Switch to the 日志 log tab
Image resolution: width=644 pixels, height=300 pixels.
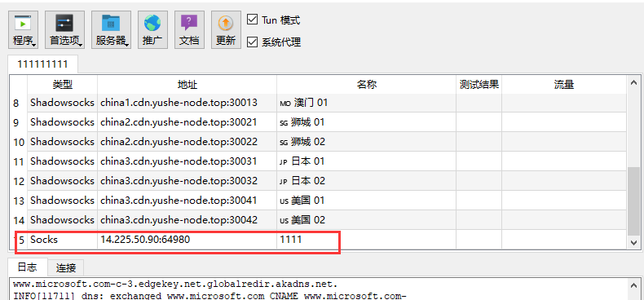pyautogui.click(x=28, y=267)
